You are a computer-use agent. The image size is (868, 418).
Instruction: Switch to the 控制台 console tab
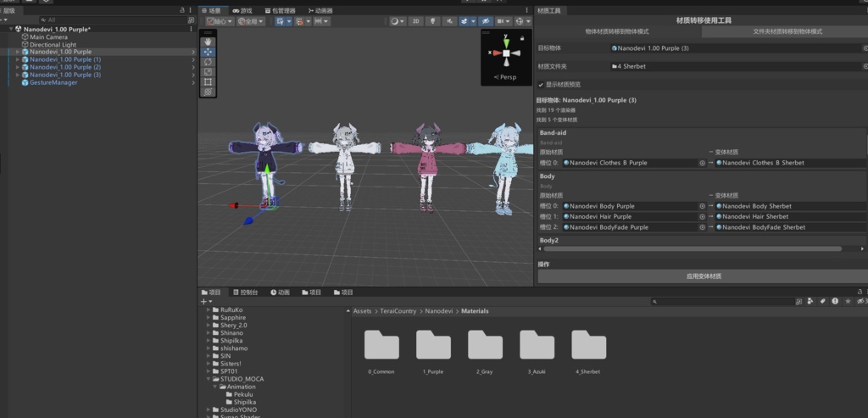246,293
